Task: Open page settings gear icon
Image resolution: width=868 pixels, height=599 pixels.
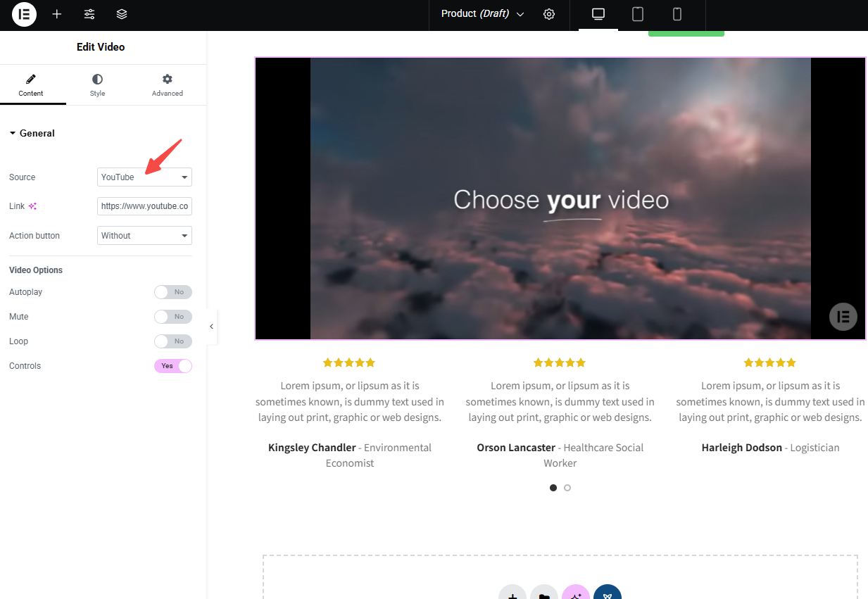Action: [549, 14]
